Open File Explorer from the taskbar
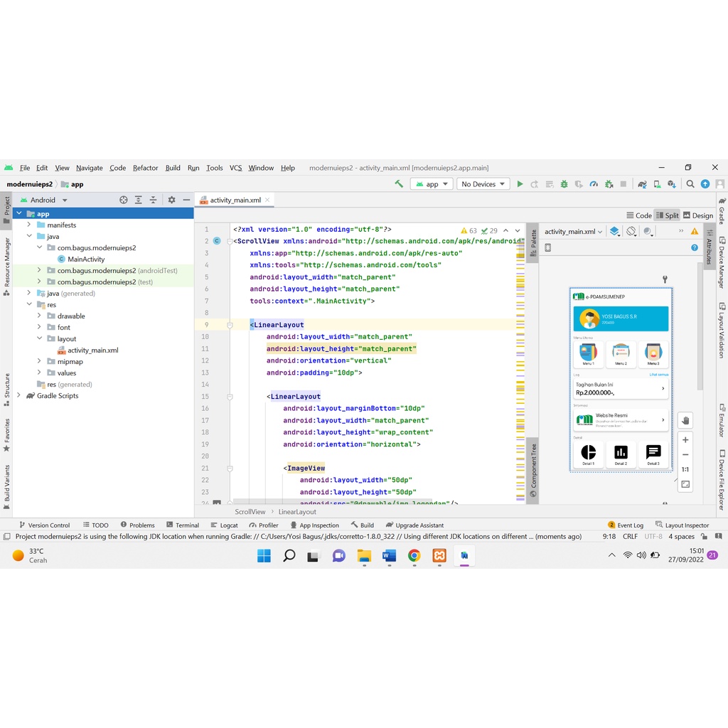This screenshot has height=728, width=728. [365, 555]
